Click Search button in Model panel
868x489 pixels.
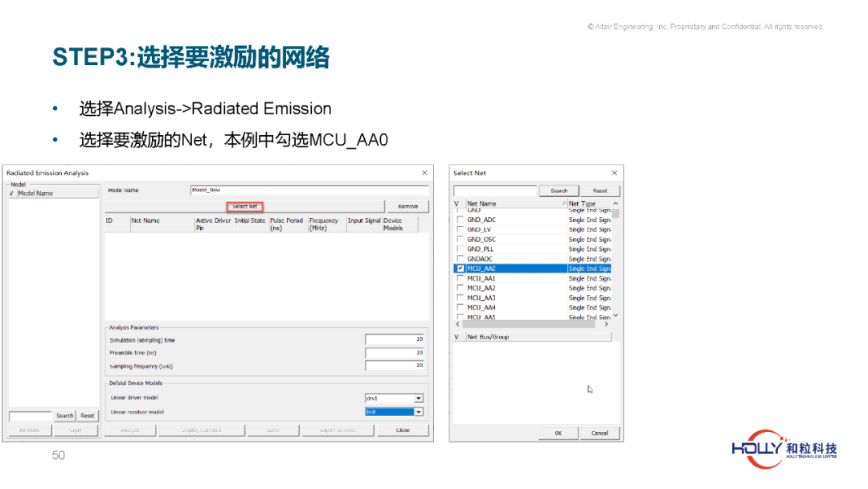coord(65,416)
